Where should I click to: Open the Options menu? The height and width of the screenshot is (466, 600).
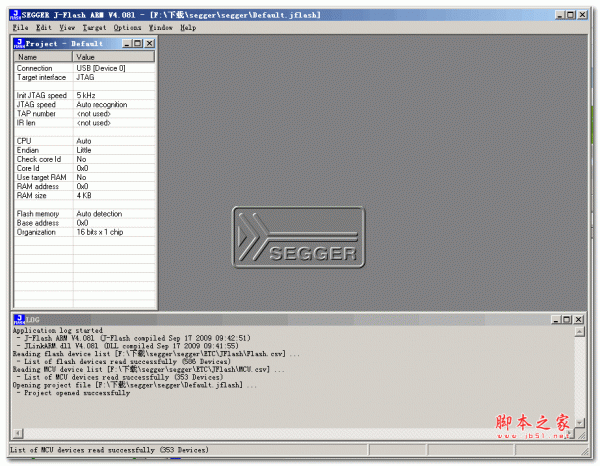click(127, 28)
